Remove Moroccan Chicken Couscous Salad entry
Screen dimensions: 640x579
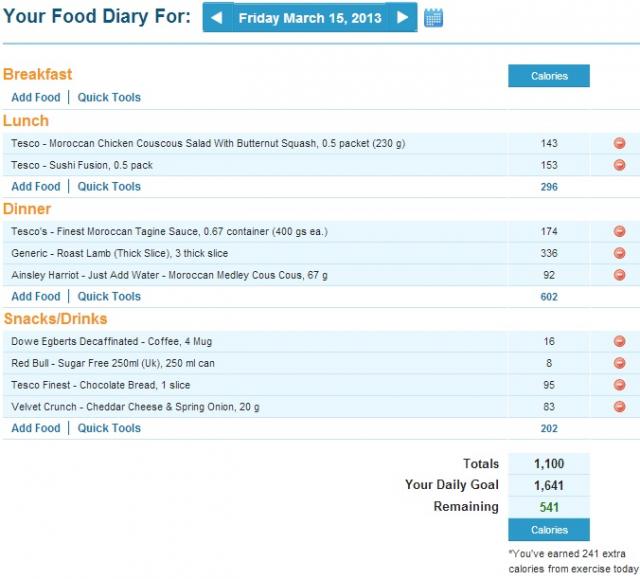pyautogui.click(x=619, y=143)
